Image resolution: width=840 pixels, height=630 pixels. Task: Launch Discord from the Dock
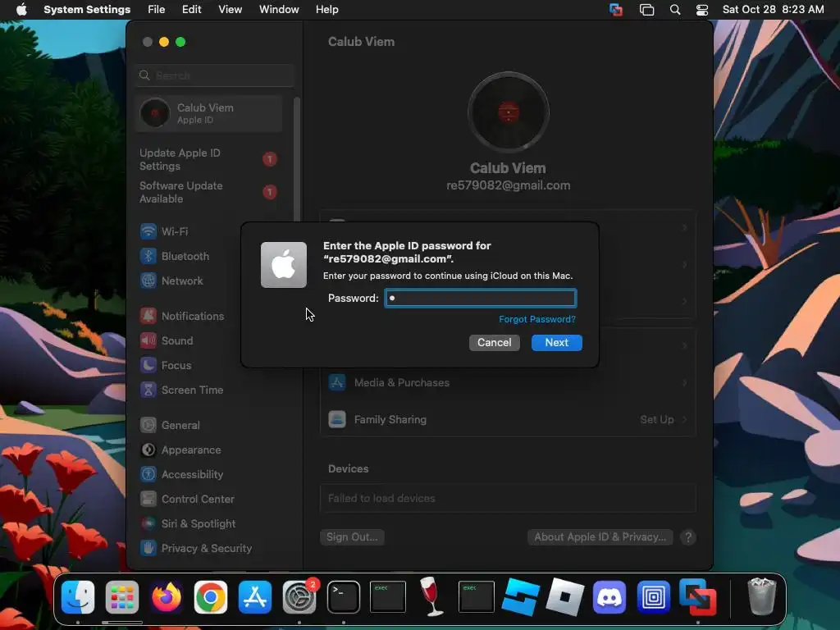tap(609, 597)
